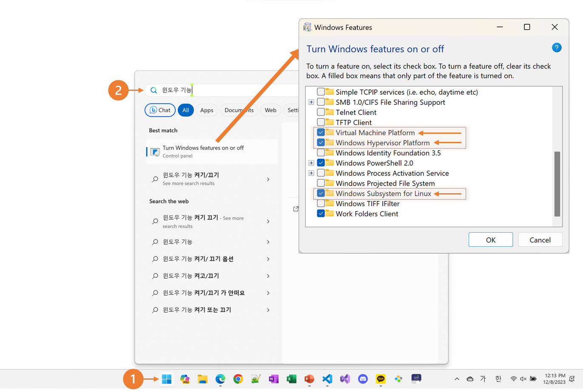This screenshot has width=583, height=392.
Task: Click the features list vertical scrollbar thumb
Action: tap(557, 184)
